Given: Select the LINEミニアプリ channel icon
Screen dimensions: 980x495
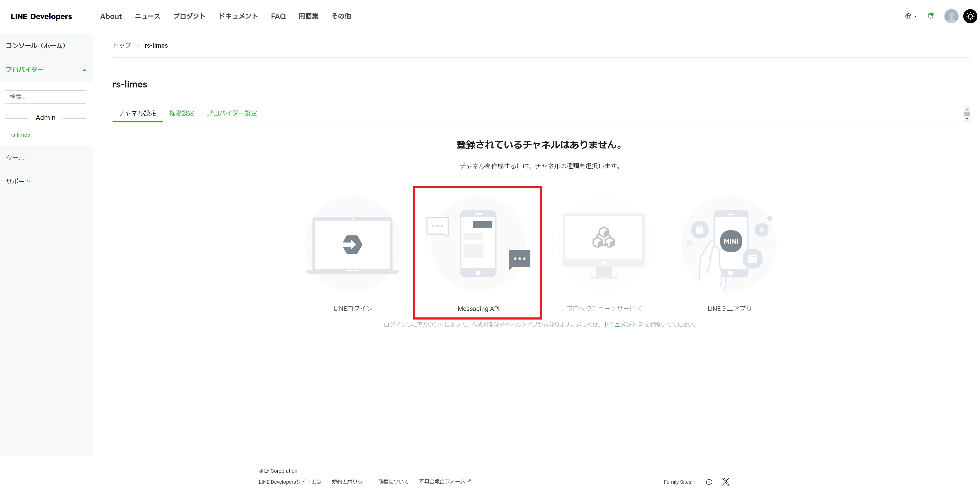Looking at the screenshot, I should point(729,244).
